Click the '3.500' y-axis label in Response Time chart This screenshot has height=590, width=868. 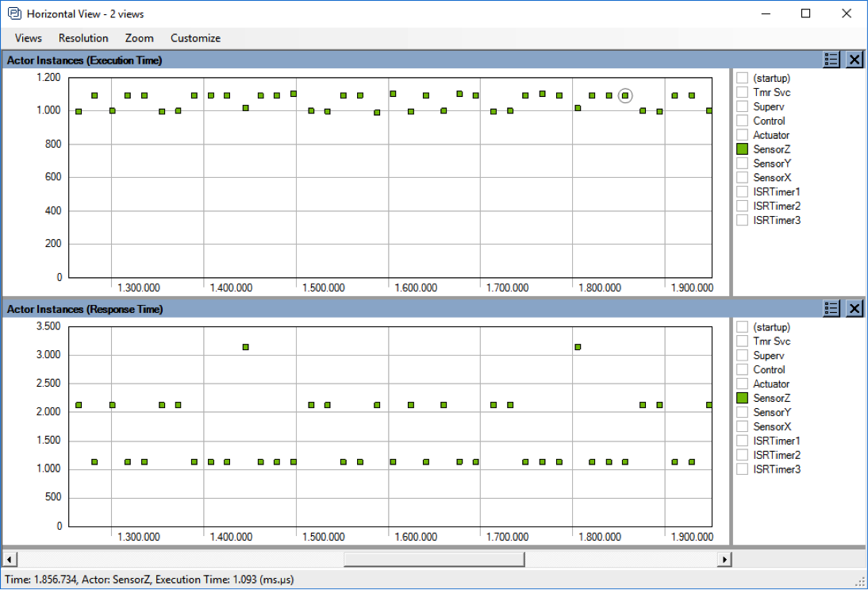point(48,326)
